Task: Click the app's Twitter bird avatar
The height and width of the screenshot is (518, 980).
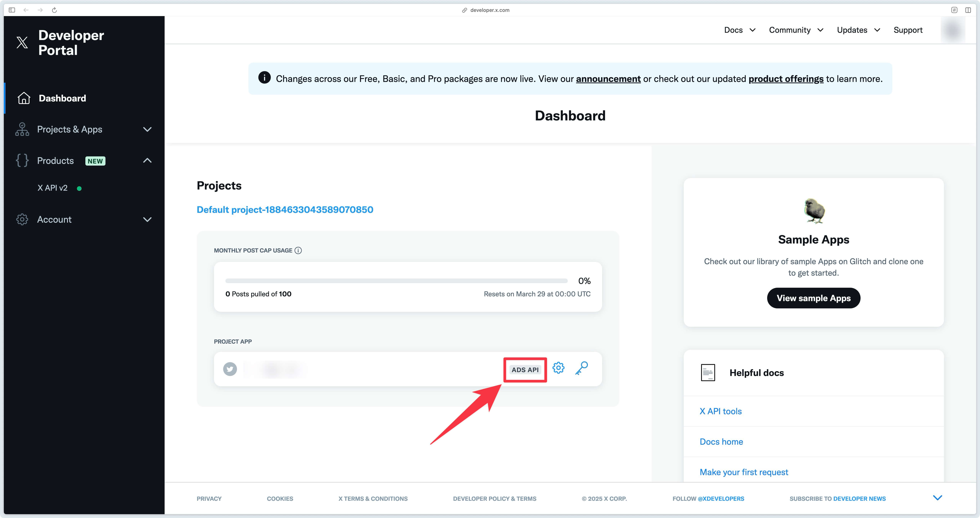Action: [230, 369]
